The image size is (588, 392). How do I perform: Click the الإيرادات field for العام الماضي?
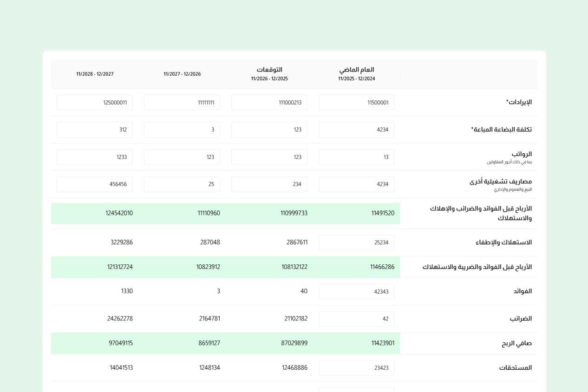coord(356,103)
